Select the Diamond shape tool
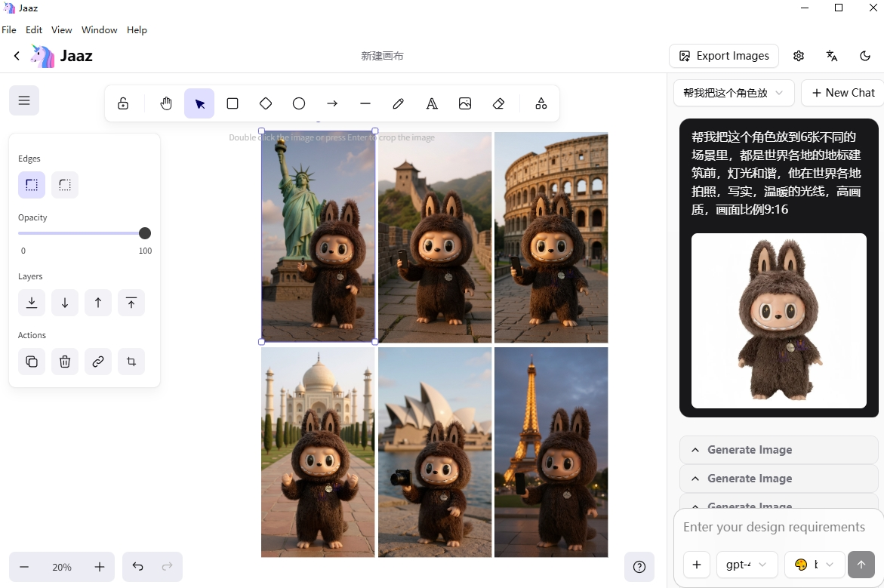The image size is (884, 588). coord(266,103)
